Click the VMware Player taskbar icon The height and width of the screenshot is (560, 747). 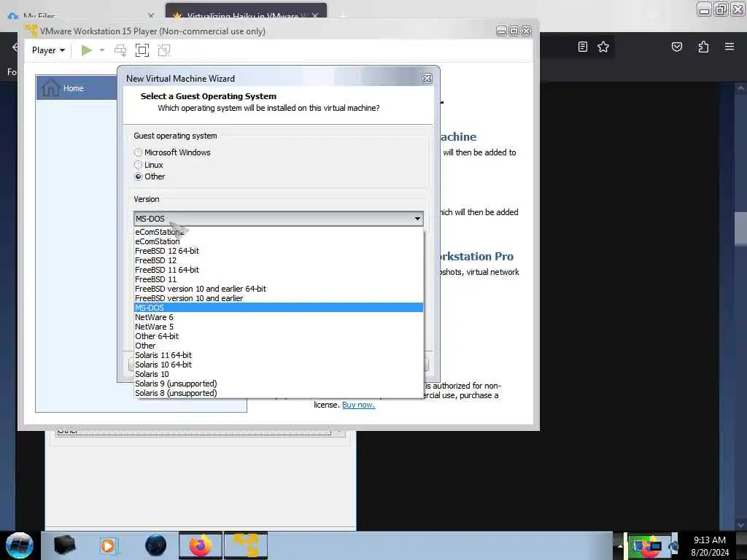pyautogui.click(x=246, y=545)
